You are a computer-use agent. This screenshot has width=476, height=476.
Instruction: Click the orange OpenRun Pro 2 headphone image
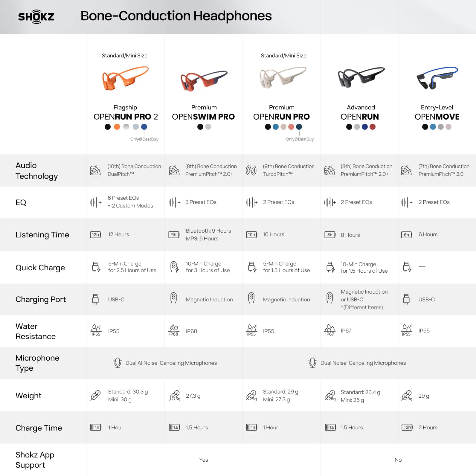pyautogui.click(x=125, y=78)
